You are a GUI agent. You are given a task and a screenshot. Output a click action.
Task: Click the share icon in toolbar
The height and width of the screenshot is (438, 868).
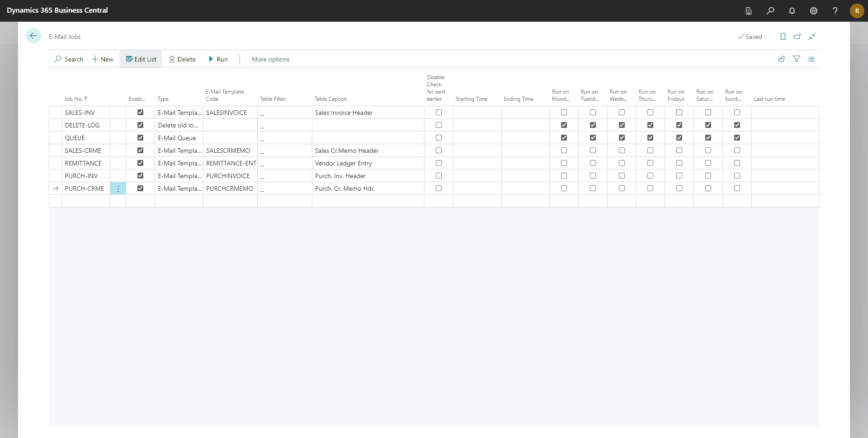click(x=781, y=59)
